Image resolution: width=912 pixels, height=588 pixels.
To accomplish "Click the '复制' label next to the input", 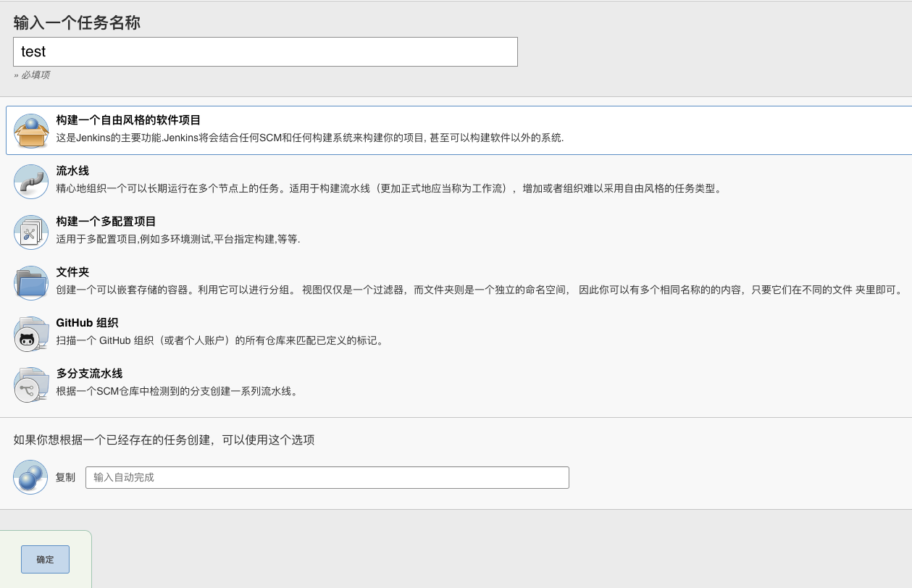I will click(65, 477).
